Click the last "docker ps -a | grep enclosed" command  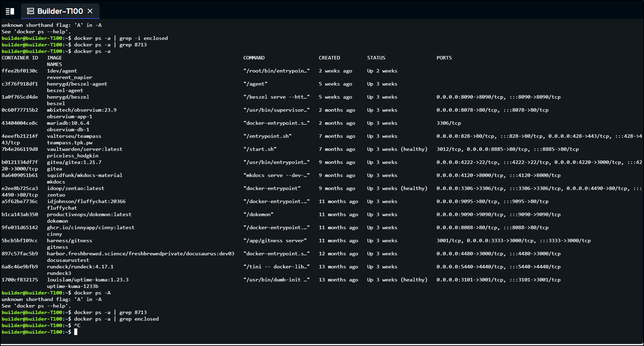(x=116, y=319)
